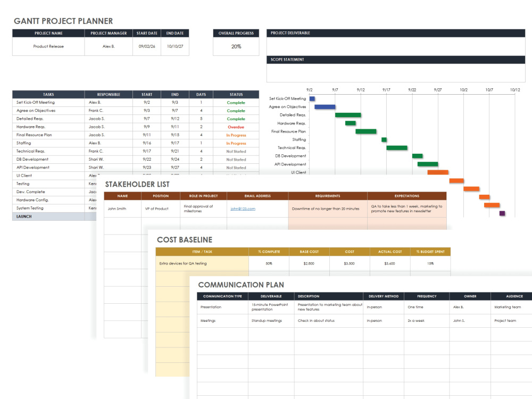Select the start date cell '09/02/26'
The width and height of the screenshot is (532, 399).
pyautogui.click(x=147, y=46)
